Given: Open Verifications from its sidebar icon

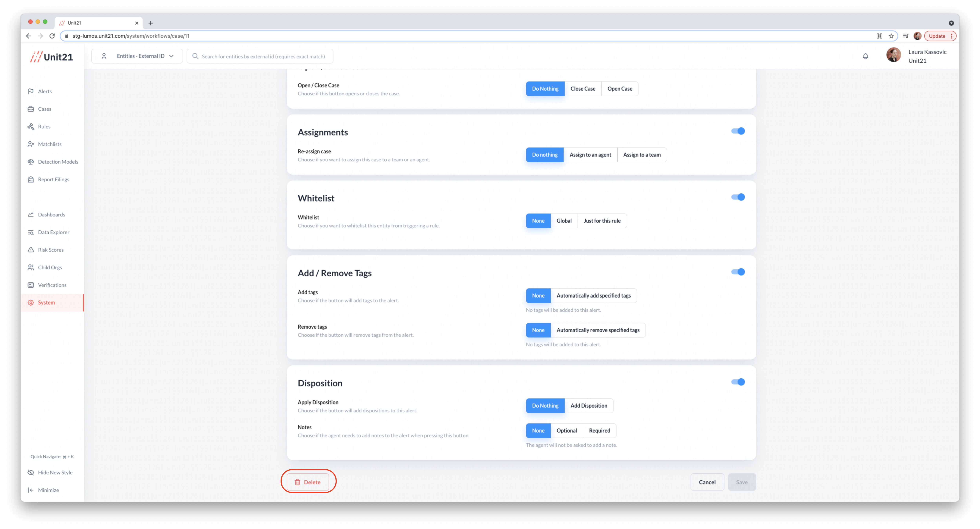Looking at the screenshot, I should (x=31, y=285).
